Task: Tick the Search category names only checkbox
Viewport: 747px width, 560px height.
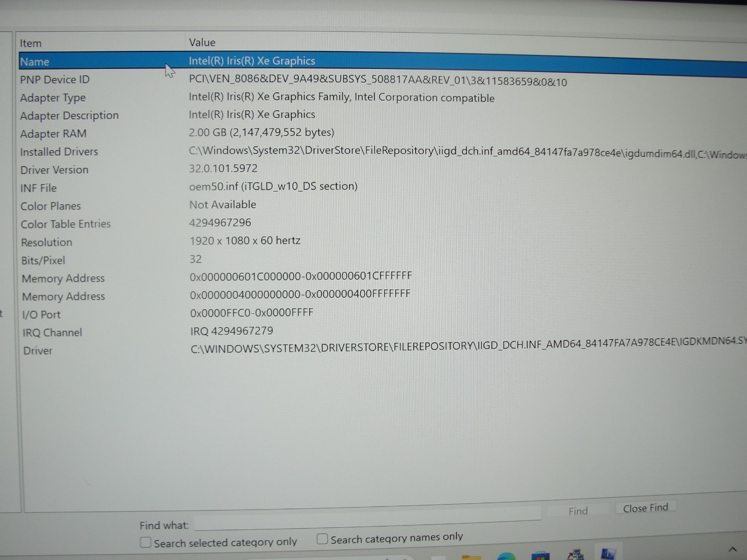Action: [322, 539]
